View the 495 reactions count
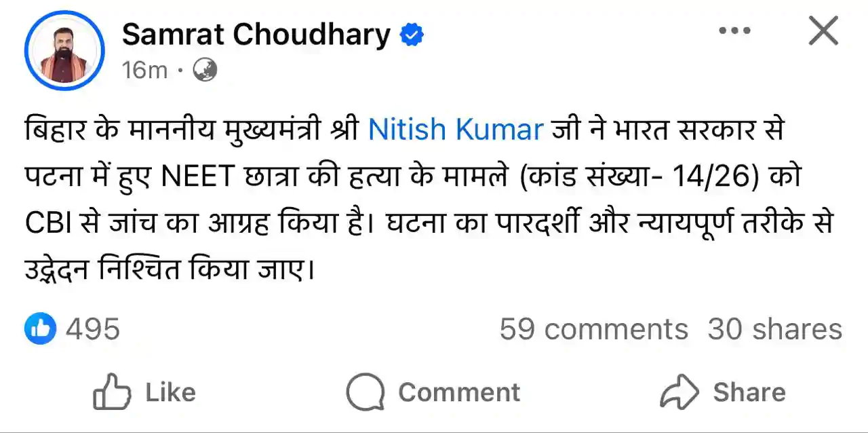The height and width of the screenshot is (433, 868). 92,329
